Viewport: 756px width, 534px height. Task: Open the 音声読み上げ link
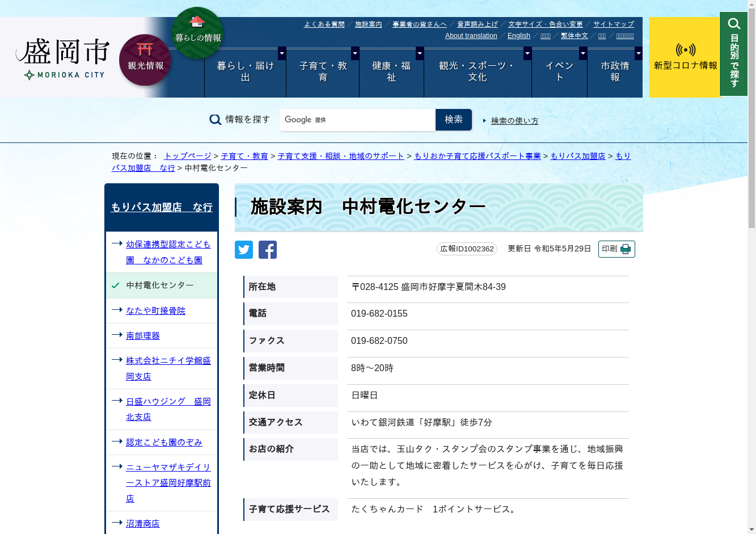click(478, 24)
